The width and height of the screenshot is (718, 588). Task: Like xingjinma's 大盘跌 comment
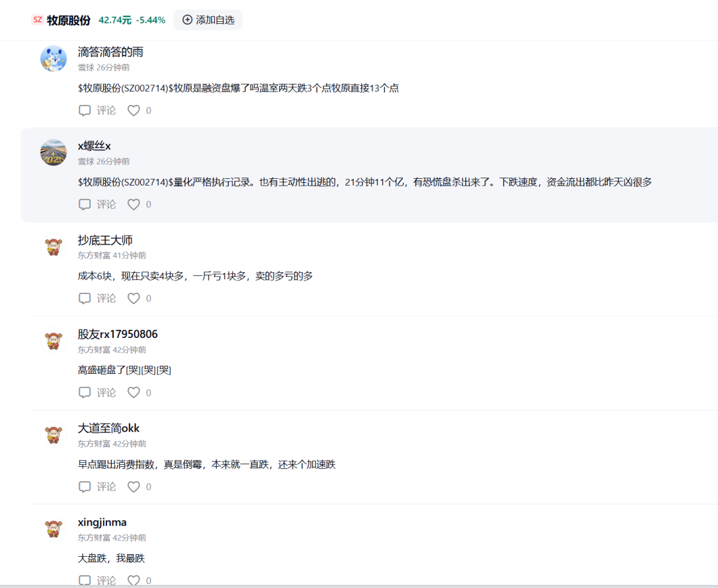click(133, 580)
